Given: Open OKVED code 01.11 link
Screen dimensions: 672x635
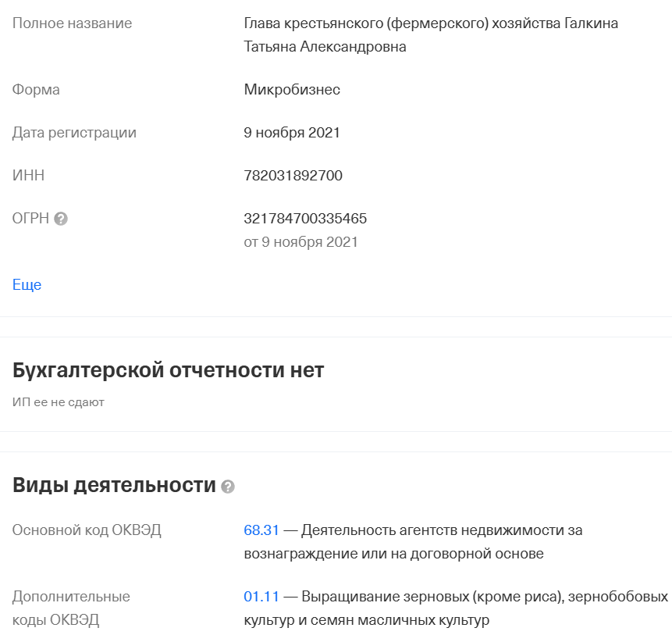Looking at the screenshot, I should click(x=261, y=595).
